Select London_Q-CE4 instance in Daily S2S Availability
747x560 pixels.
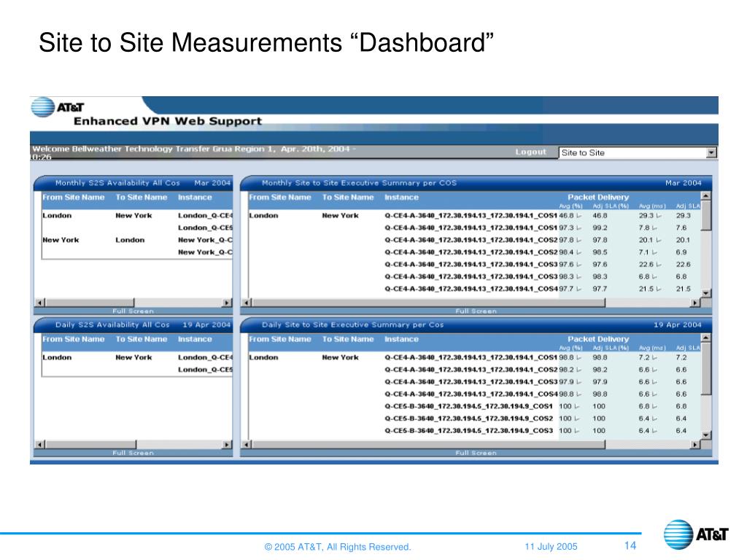(x=205, y=357)
